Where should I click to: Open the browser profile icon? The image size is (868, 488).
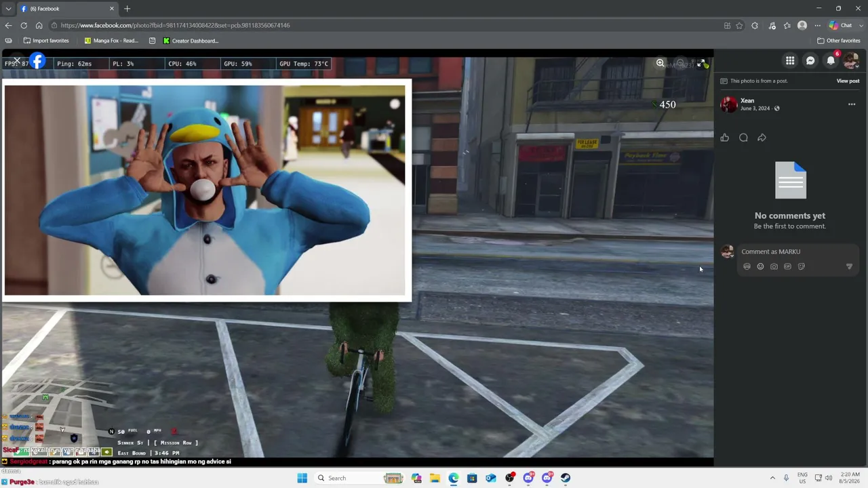(802, 26)
